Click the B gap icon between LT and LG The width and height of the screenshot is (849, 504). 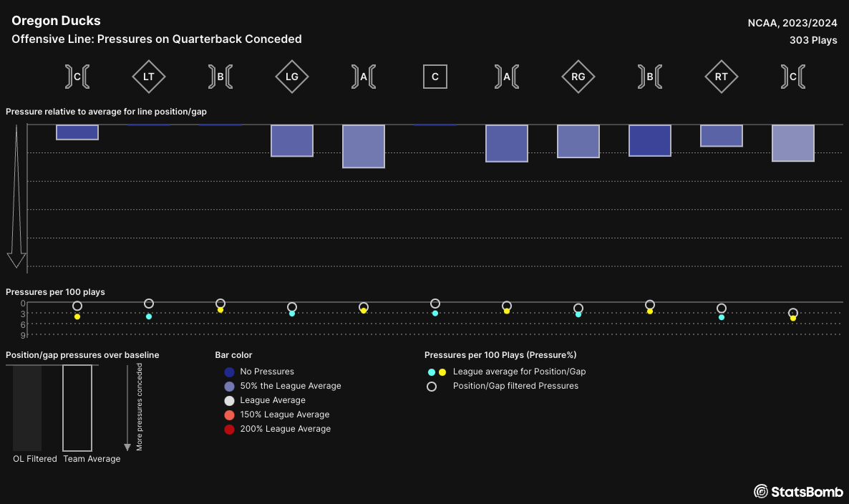point(220,77)
